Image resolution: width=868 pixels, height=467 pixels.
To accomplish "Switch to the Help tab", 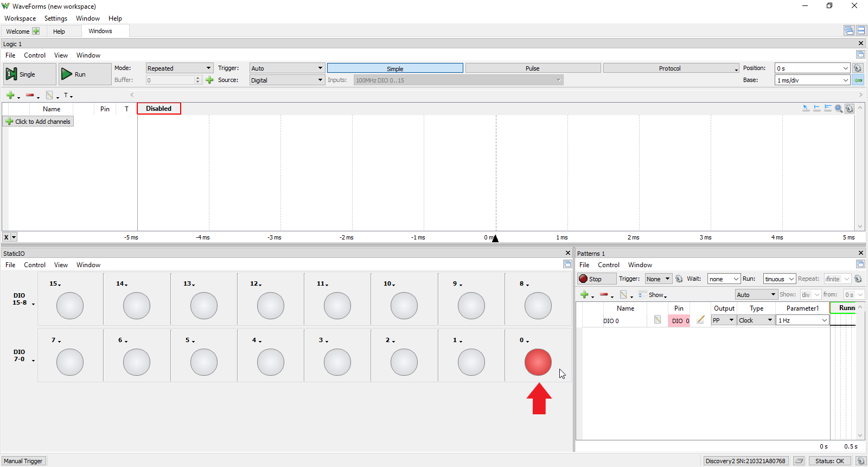I will click(59, 31).
